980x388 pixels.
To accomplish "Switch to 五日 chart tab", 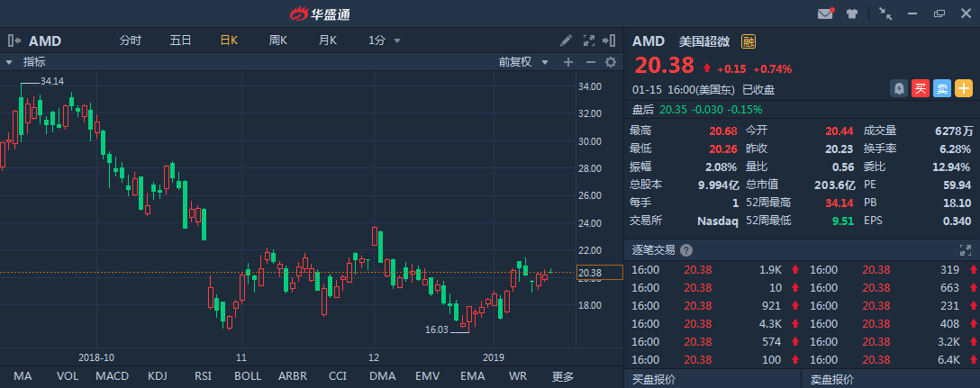I will click(x=181, y=41).
